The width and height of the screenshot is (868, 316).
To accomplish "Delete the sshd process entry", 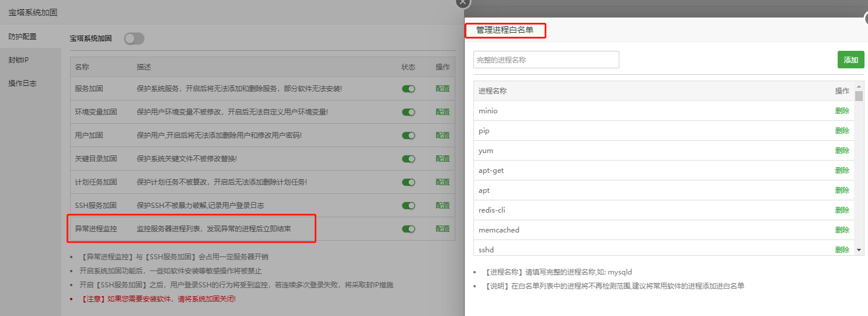I will [842, 250].
